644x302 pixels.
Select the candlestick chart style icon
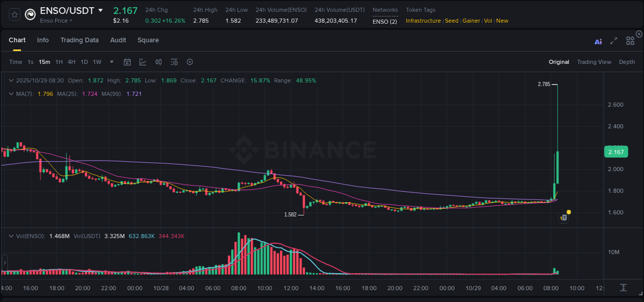158,62
